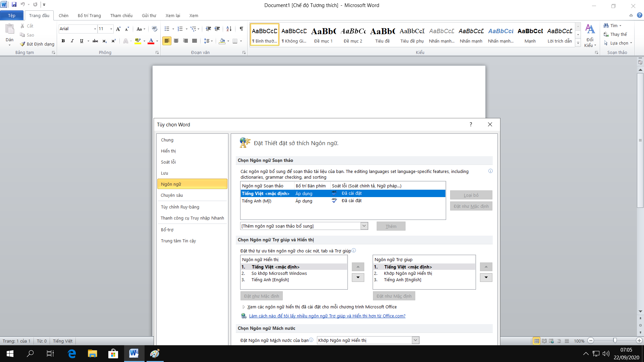Switch to Full Screen Reading view
This screenshot has height=362, width=644.
[x=544, y=341]
